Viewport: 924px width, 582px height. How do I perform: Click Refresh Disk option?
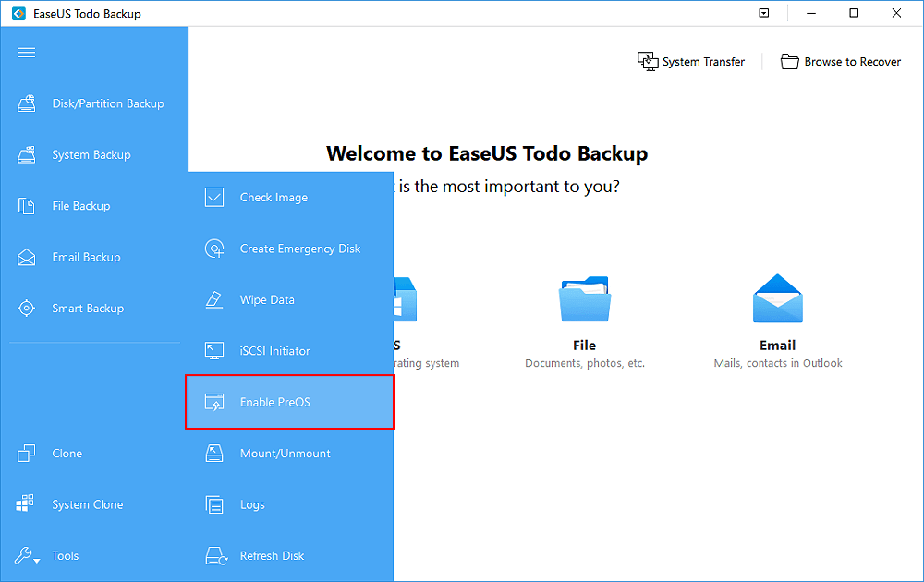[x=272, y=556]
